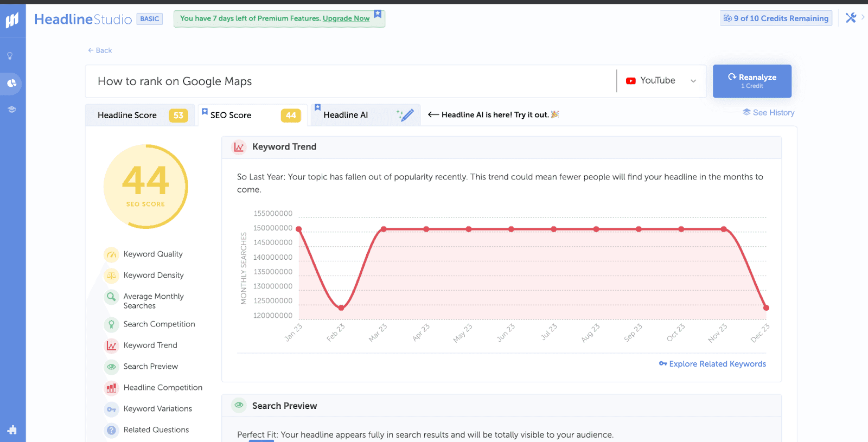Open the lightbulb ideas icon in sidebar
The image size is (868, 442).
pyautogui.click(x=10, y=56)
